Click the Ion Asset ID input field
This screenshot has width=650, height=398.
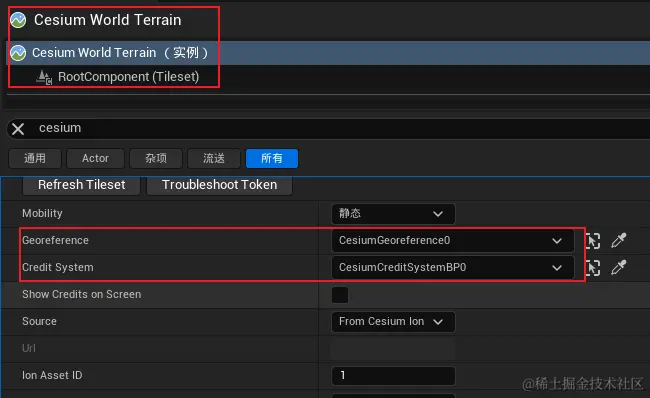pos(393,376)
